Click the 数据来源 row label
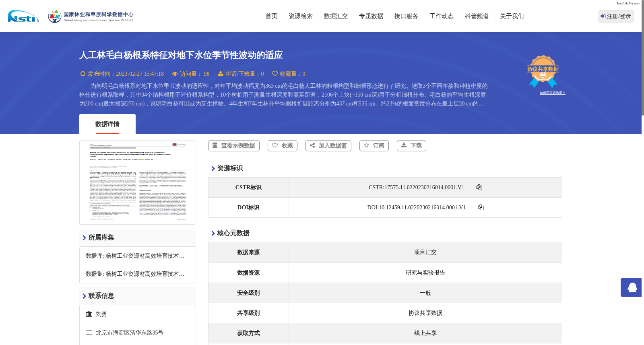This screenshot has width=644, height=345. click(x=248, y=252)
